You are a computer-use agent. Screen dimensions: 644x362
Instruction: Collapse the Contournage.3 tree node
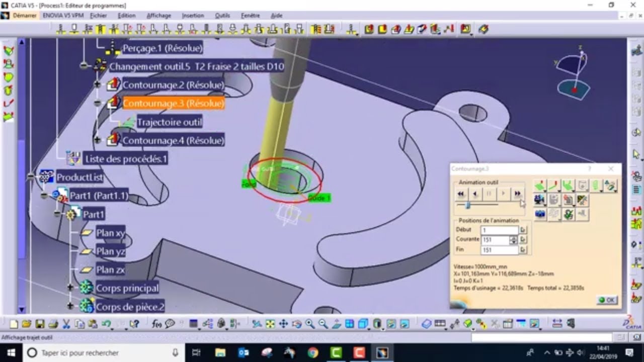pos(98,103)
